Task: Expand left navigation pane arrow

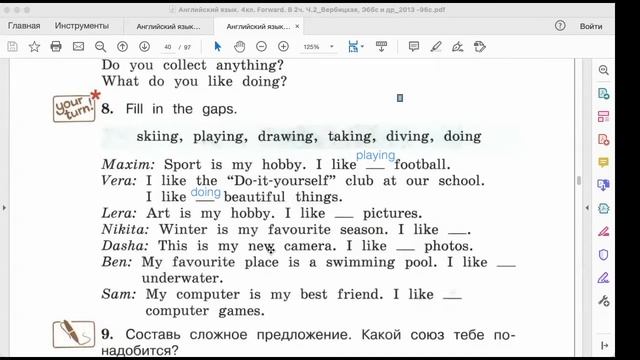Action: [x=4, y=208]
